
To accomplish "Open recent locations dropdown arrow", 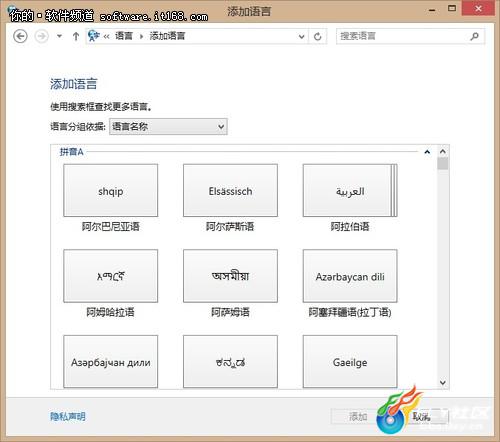I will pyautogui.click(x=59, y=36).
